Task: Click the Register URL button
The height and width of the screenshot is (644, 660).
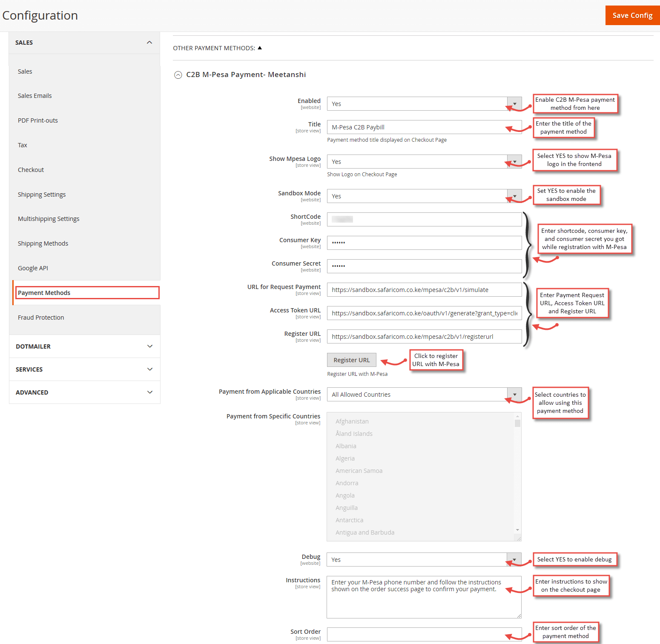Action: 352,360
